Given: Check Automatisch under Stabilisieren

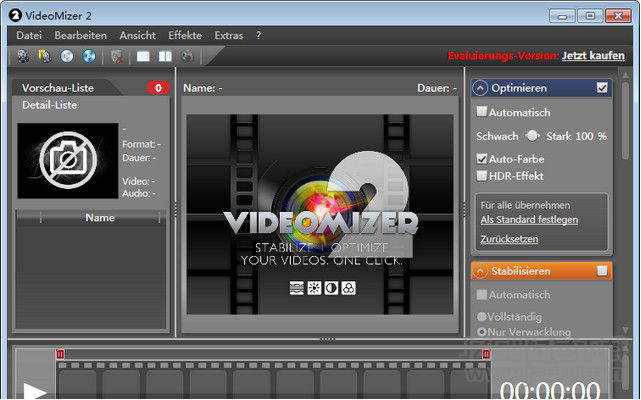Looking at the screenshot, I should coord(482,294).
